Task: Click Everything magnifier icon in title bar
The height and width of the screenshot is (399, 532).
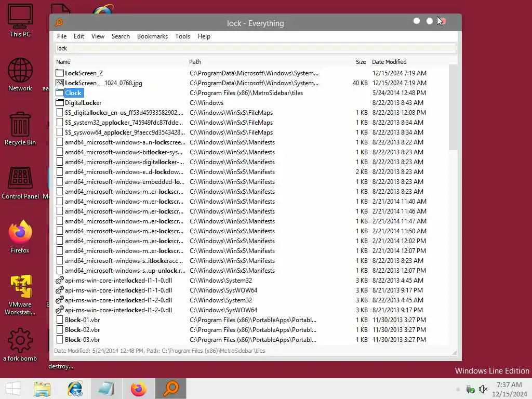Action: [x=59, y=23]
